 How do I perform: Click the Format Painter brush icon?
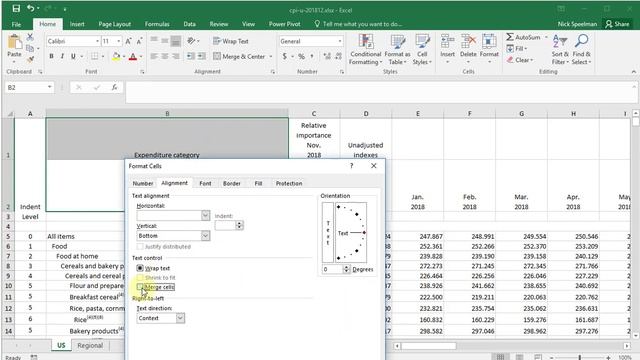click(30, 60)
